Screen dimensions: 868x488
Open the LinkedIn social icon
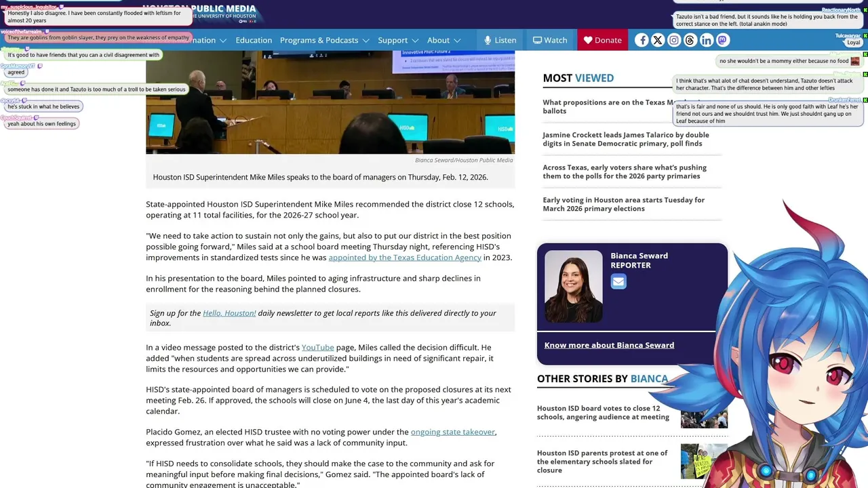(x=707, y=40)
